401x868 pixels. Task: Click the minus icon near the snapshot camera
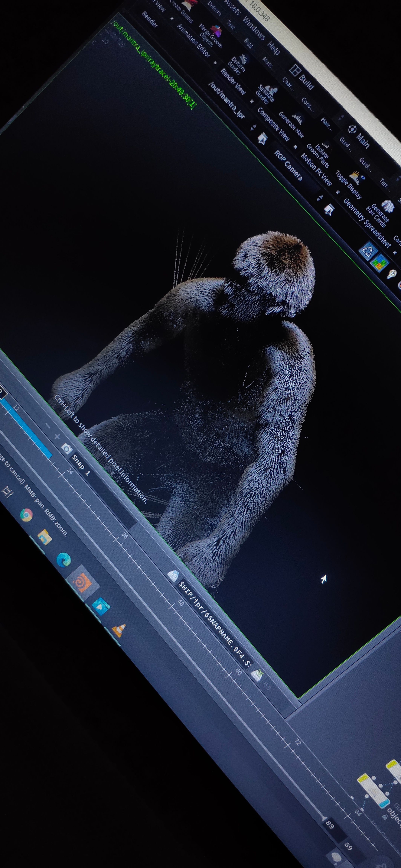click(47, 426)
